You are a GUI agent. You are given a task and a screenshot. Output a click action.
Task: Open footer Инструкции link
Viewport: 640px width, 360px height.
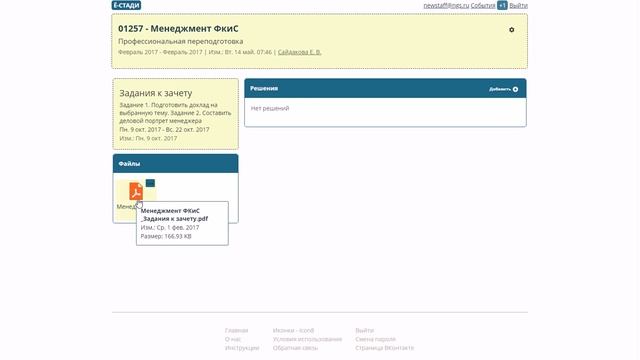(242, 348)
